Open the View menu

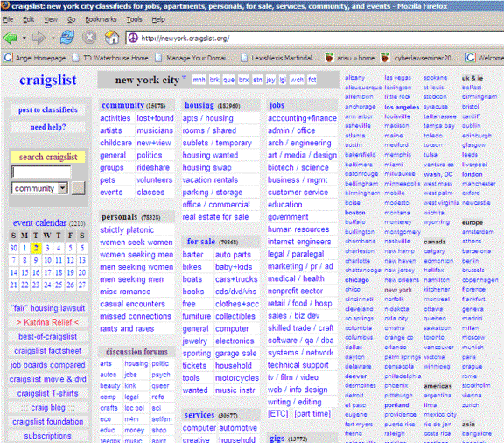51,19
